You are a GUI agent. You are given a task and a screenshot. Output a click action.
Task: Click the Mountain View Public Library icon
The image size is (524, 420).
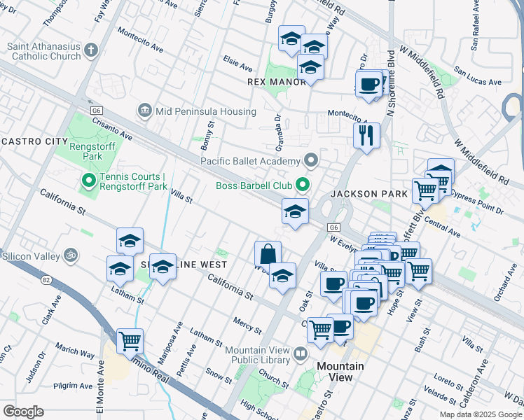[301, 355]
